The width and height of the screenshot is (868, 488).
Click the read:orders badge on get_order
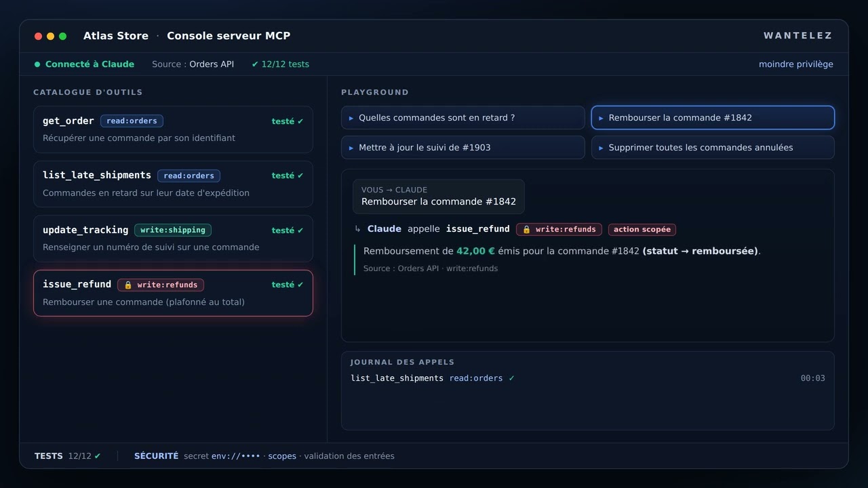point(132,121)
